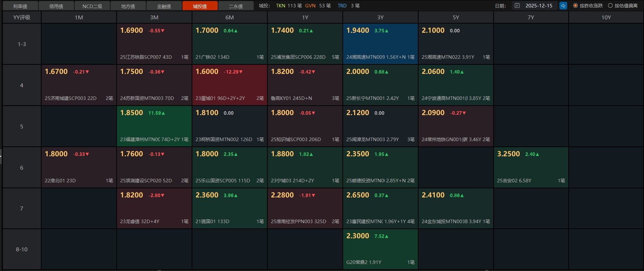Open the 25知识城SCP003 206D cell
Image resolution: width=644 pixels, height=271 pixels.
coord(305,126)
